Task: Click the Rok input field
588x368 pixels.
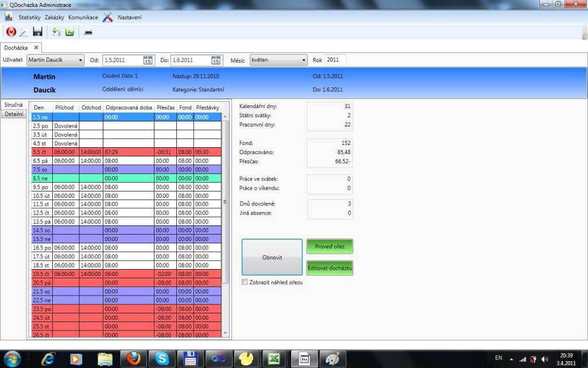Action: (335, 60)
